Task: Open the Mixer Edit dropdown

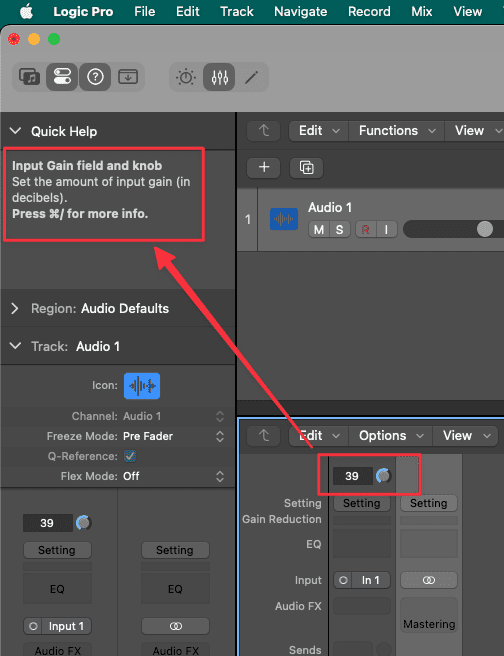Action: tap(319, 436)
